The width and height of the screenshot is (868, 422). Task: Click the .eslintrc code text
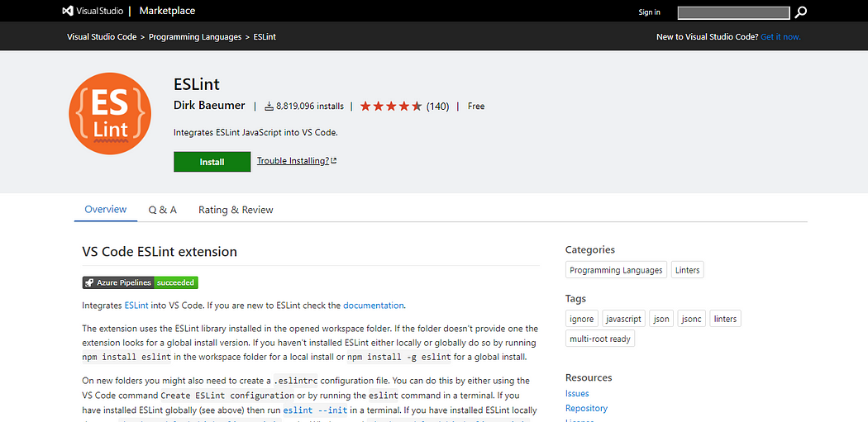click(296, 381)
